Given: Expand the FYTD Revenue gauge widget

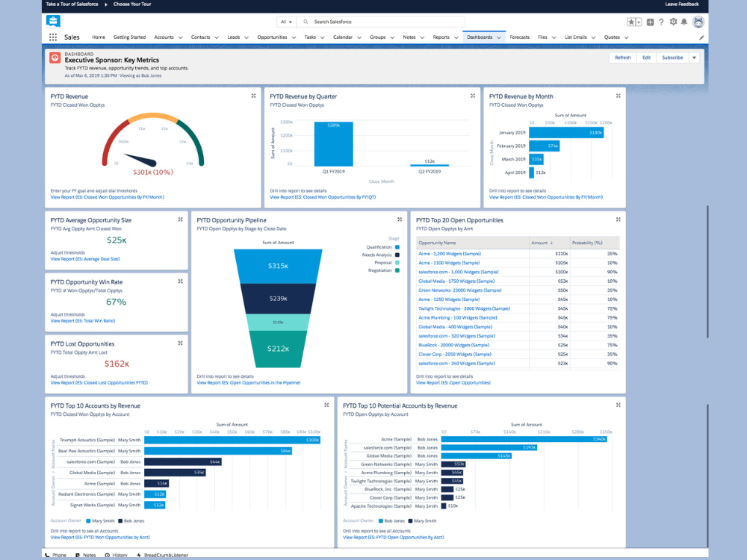Looking at the screenshot, I should [253, 96].
